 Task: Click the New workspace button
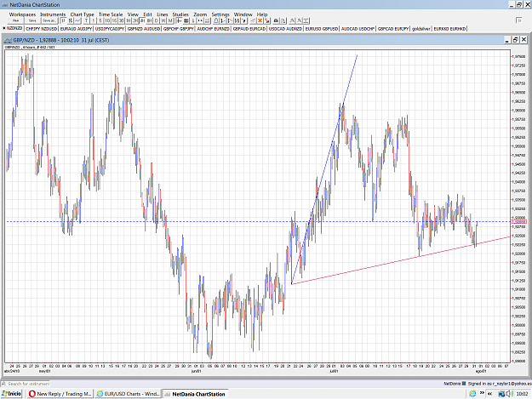coord(15,20)
